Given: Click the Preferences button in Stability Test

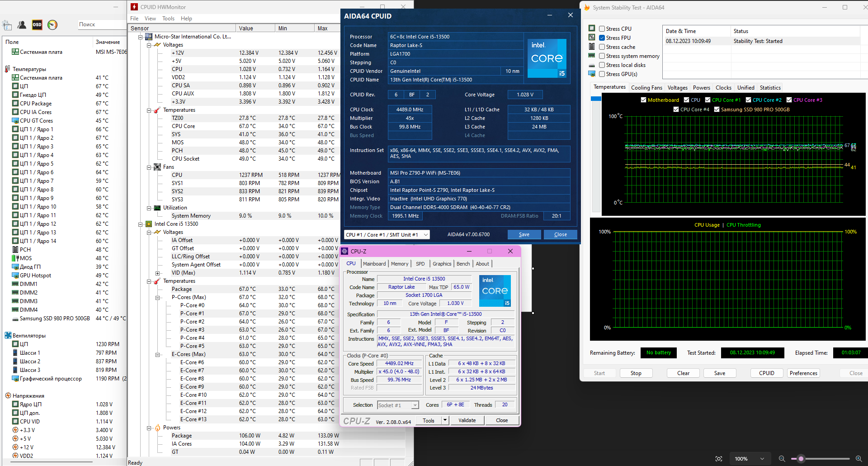Looking at the screenshot, I should coord(803,373).
